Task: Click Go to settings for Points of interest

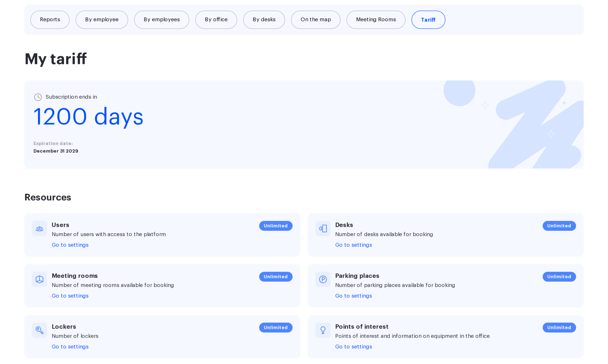Action: click(353, 346)
